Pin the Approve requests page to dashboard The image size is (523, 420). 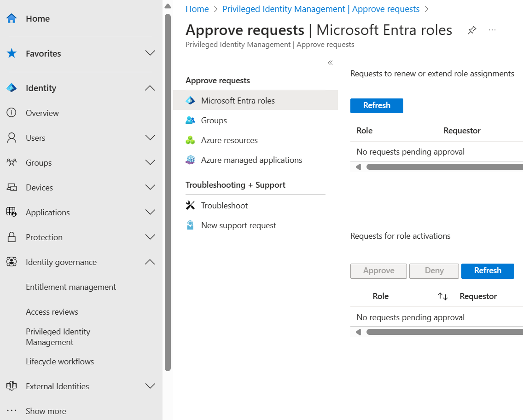471,29
